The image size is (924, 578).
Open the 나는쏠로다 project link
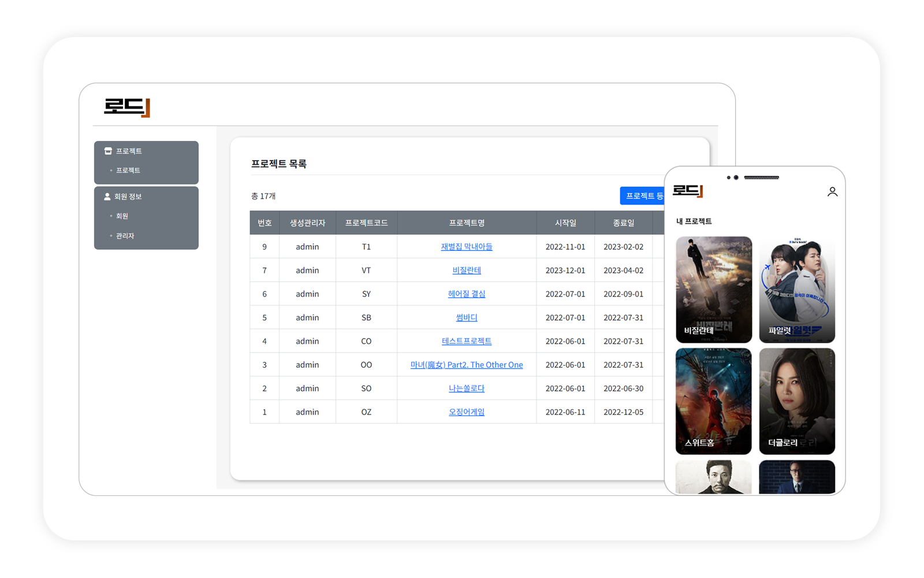[x=467, y=389]
